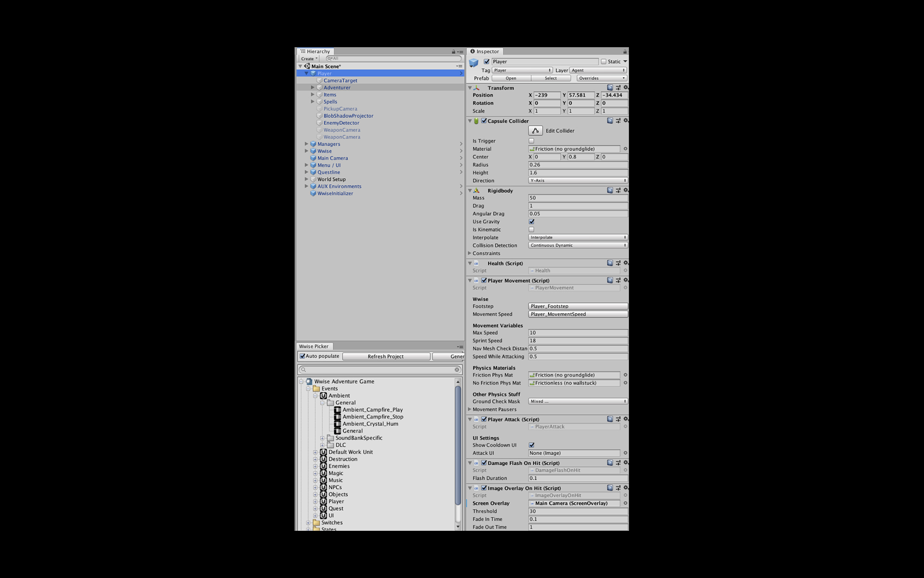The image size is (924, 578).
Task: Click the Hierarchy panel lock icon
Action: [453, 52]
